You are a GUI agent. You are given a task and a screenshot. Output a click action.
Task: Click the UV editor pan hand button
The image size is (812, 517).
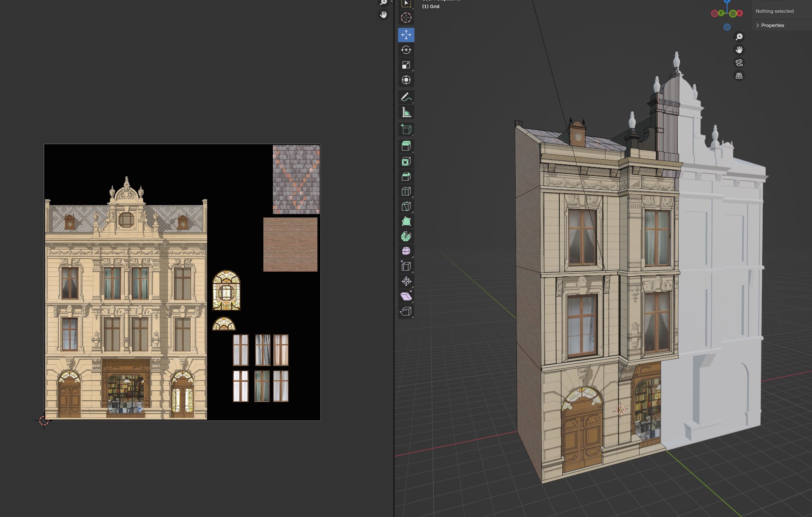(x=383, y=15)
